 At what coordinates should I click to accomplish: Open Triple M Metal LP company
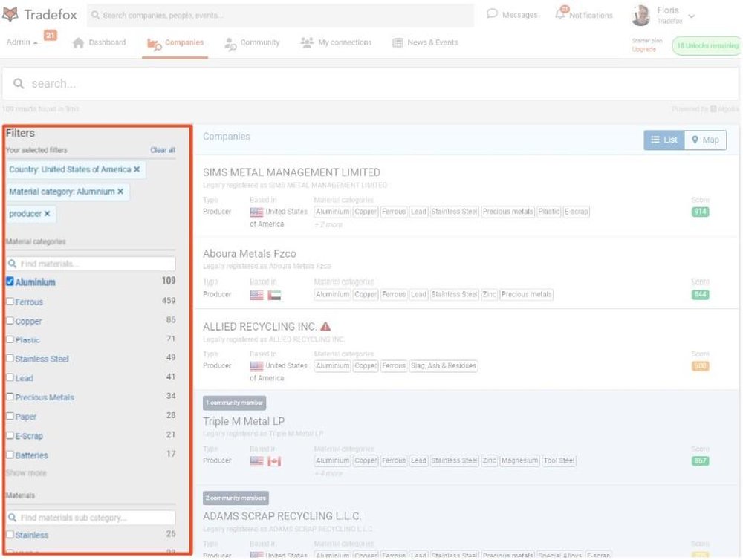click(x=244, y=422)
